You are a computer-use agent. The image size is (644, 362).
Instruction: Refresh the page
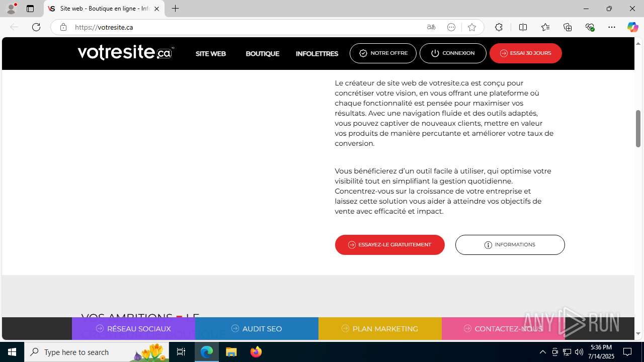pos(36,27)
